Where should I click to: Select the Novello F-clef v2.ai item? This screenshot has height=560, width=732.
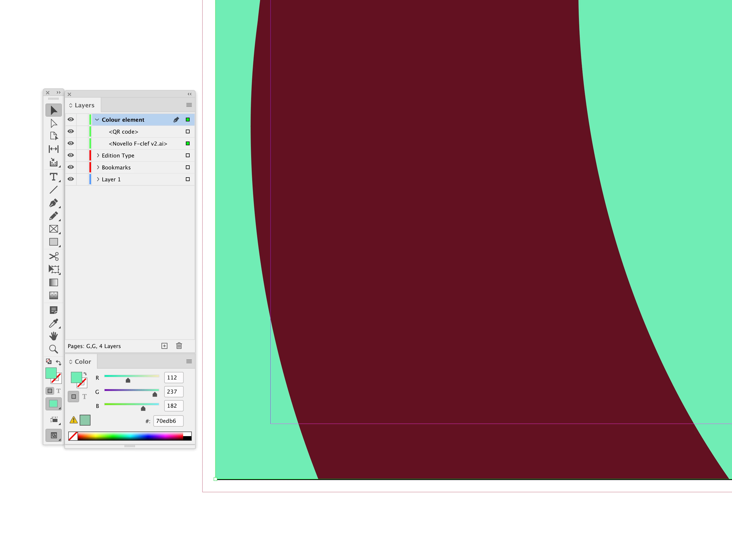138,144
